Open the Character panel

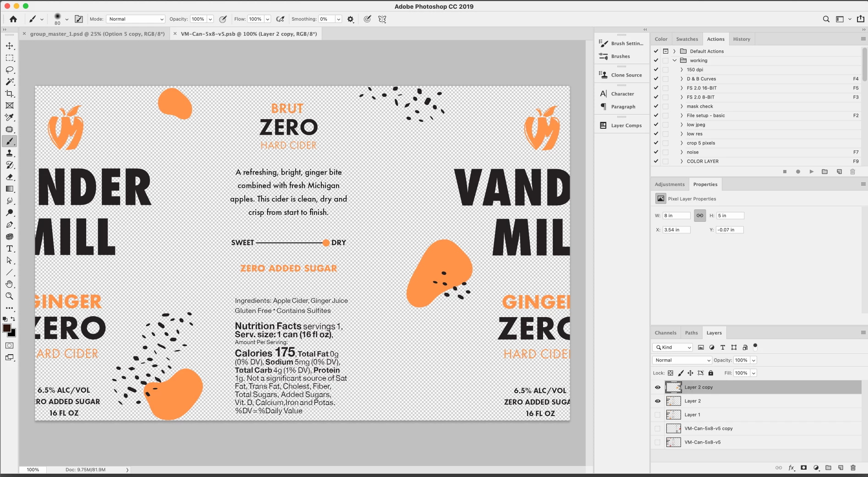pyautogui.click(x=622, y=94)
